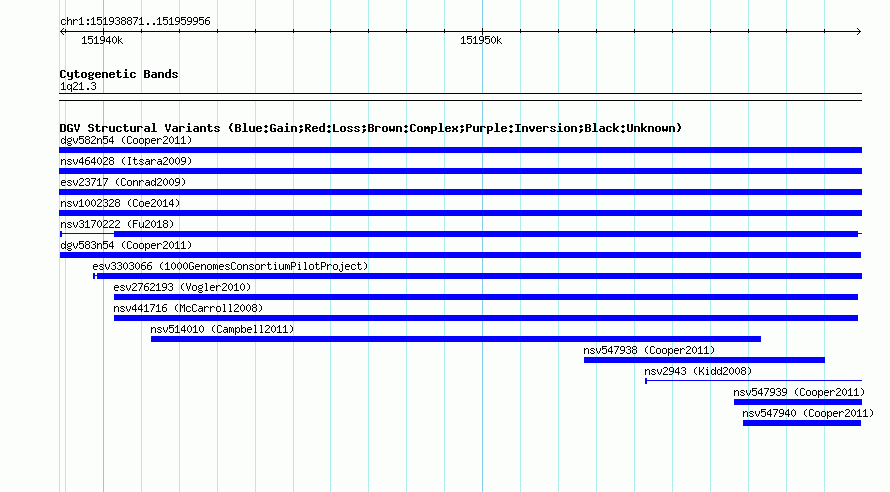Click the blue bar under dgv582n54
Image resolution: width=890 pixels, height=492 pixels.
460,150
